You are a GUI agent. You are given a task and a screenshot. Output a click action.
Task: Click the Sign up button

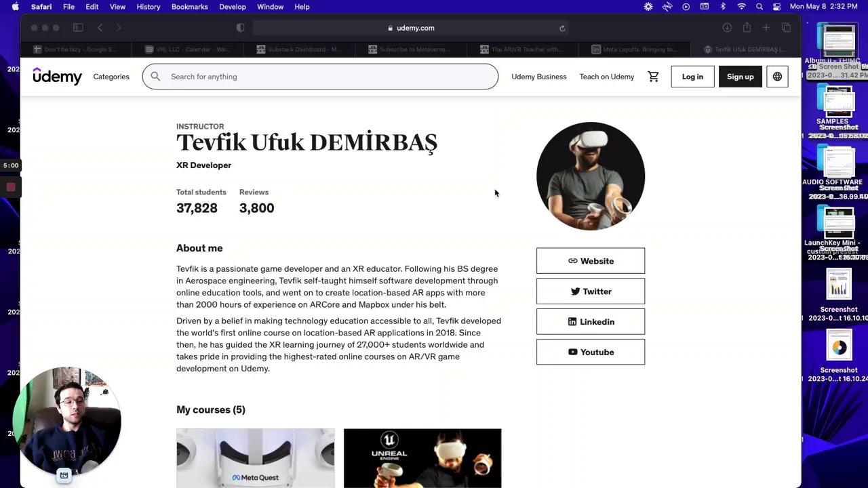coord(740,77)
